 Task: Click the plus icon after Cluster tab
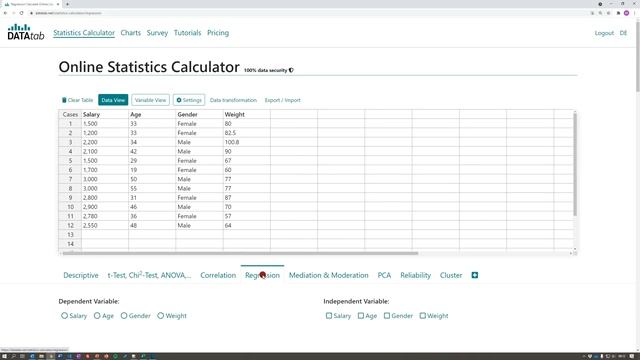(475, 275)
